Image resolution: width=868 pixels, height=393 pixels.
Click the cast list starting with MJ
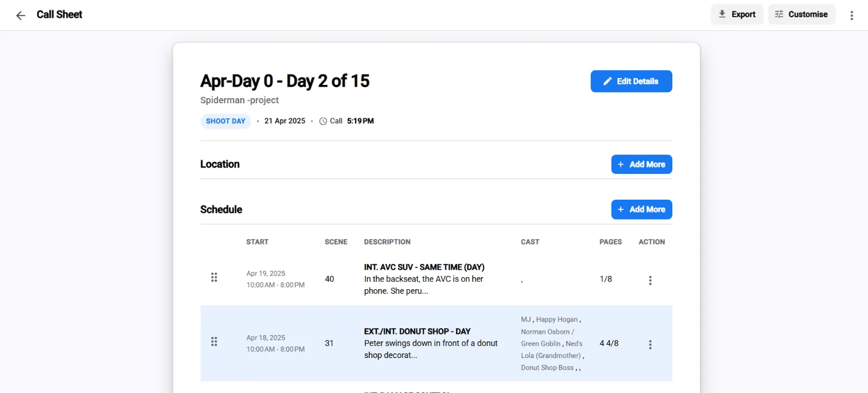pos(552,344)
